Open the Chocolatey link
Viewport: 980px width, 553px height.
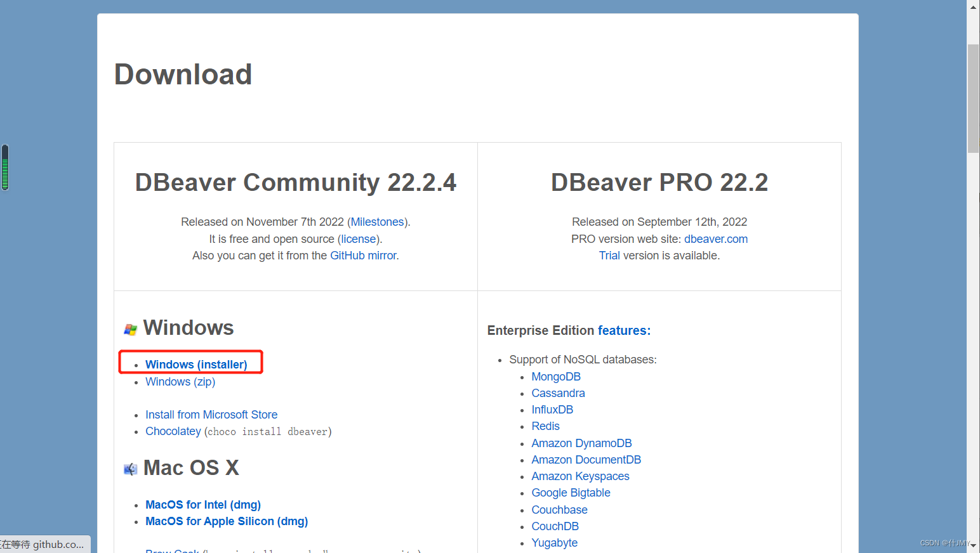pyautogui.click(x=173, y=431)
